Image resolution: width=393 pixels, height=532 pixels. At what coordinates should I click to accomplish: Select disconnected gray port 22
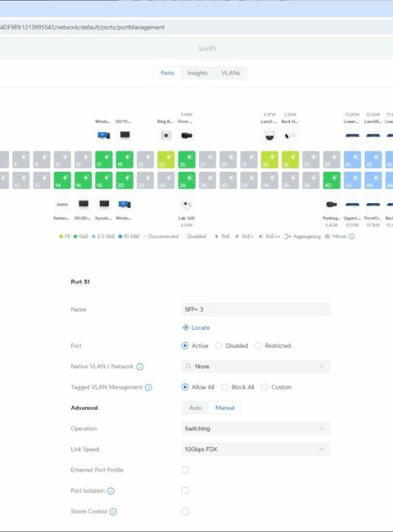145,181
